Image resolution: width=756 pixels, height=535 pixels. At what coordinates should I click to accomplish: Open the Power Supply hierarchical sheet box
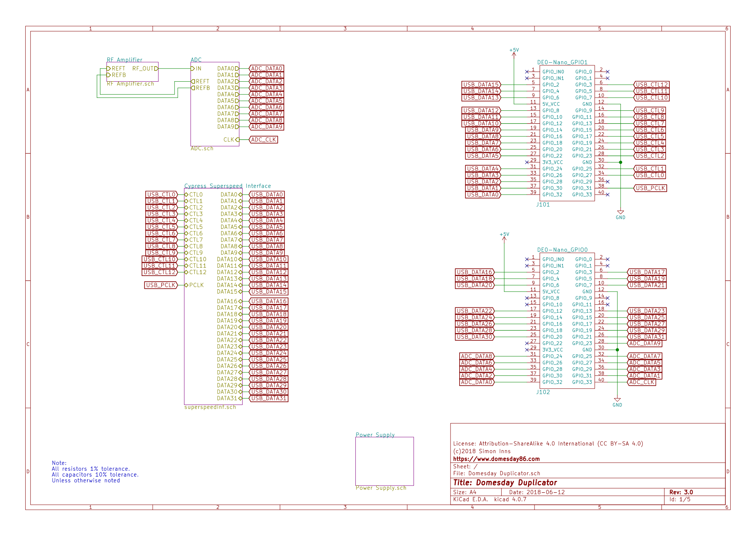tap(384, 461)
